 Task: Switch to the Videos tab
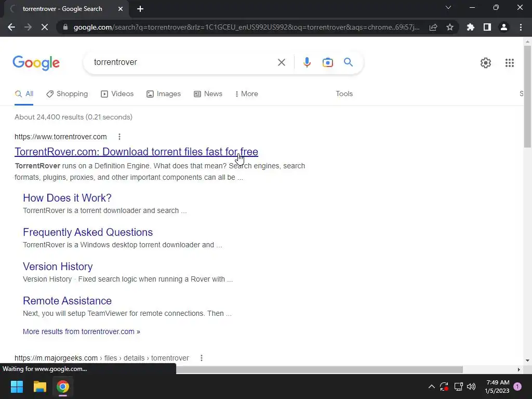click(117, 94)
